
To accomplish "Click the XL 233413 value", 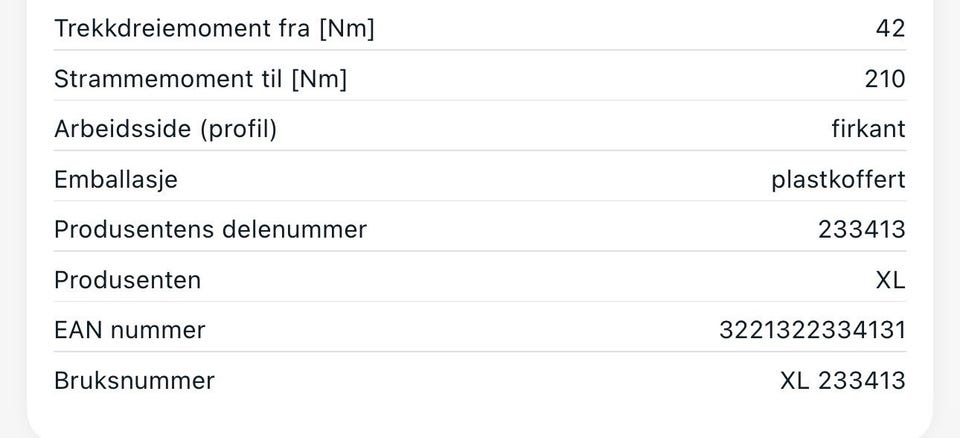I will pos(842,380).
